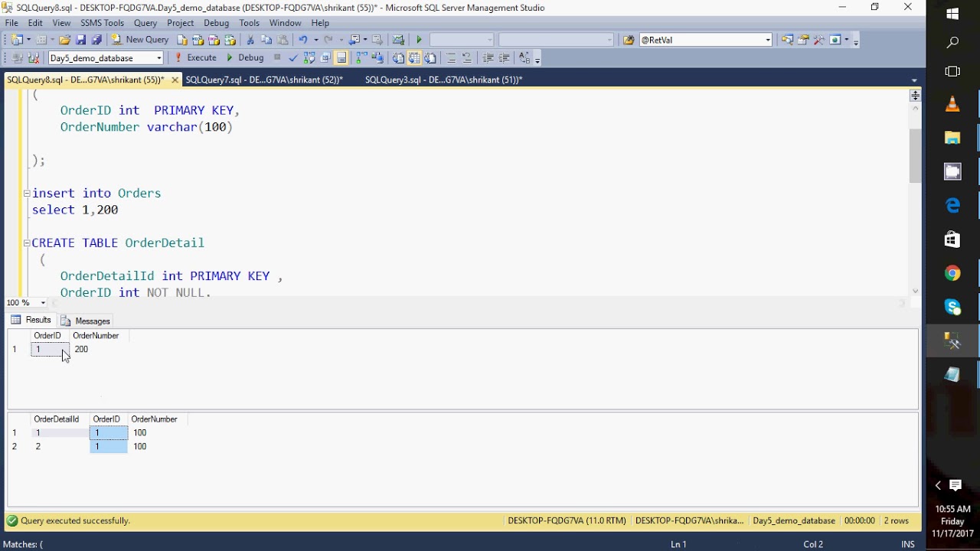980x551 pixels.
Task: Click Display Estimated Execution Plan icon
Action: point(309,57)
